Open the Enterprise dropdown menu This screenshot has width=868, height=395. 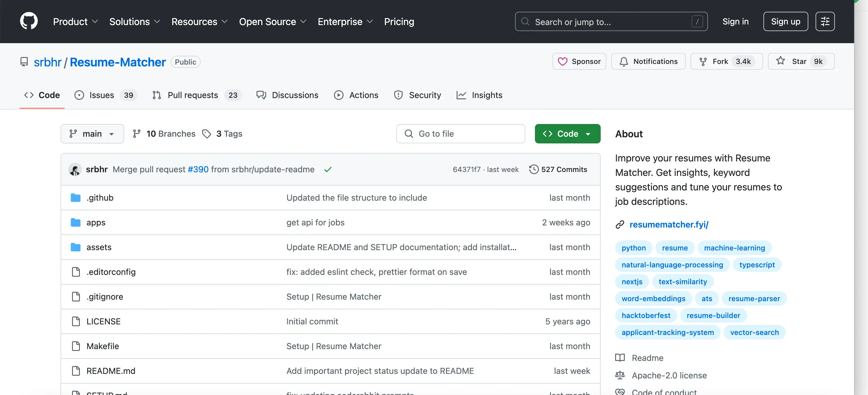345,22
